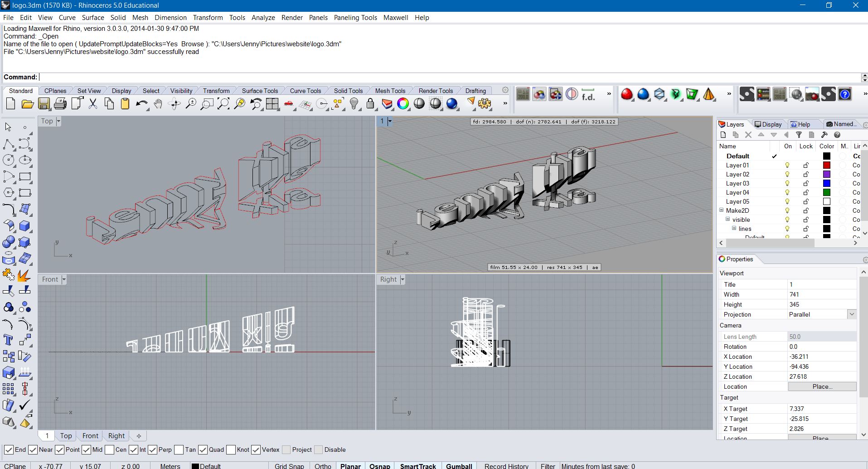The height and width of the screenshot is (469, 868).
Task: Click the green color swatch for Layer 04
Action: [x=827, y=192]
